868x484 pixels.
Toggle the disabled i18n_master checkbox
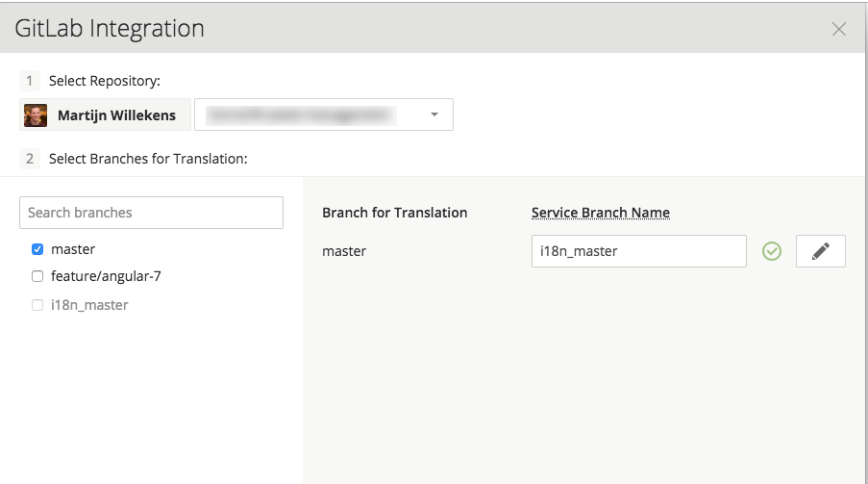point(37,305)
